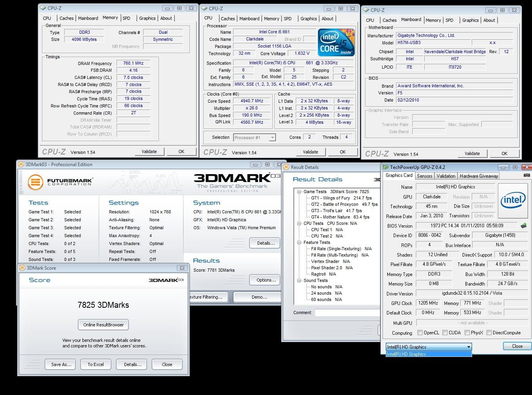Toggle the PhysX checkbox
The width and height of the screenshot is (532, 395).
coord(467,333)
